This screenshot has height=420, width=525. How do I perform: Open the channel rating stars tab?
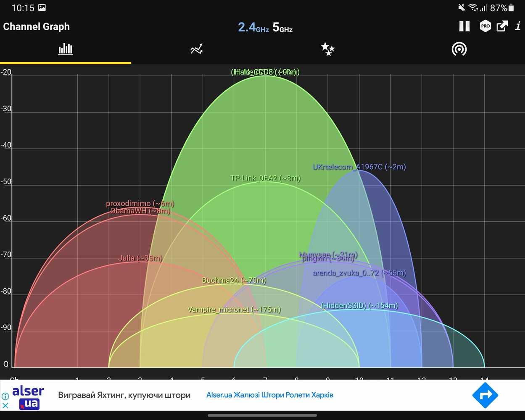[x=327, y=49]
